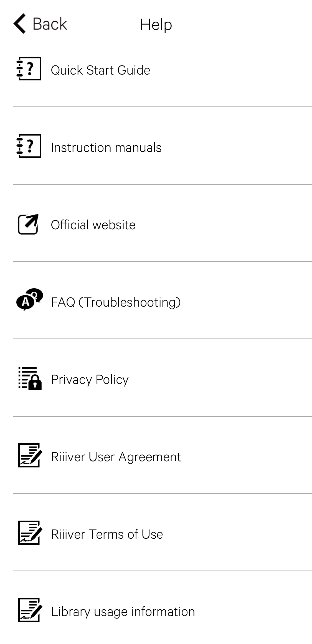Visit the Official website link
The width and height of the screenshot is (312, 644).
click(93, 225)
